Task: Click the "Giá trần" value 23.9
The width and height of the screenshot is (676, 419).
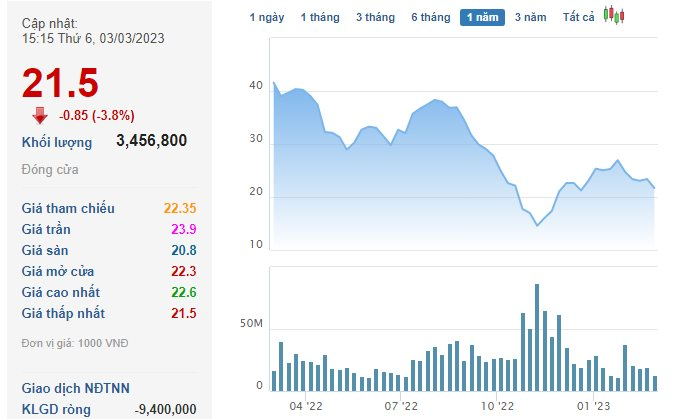Action: 183,229
